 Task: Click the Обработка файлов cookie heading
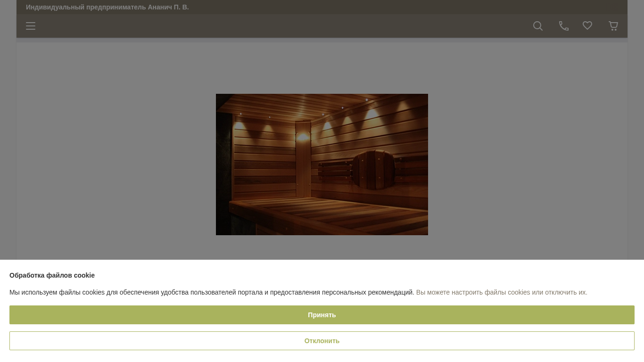coord(52,275)
